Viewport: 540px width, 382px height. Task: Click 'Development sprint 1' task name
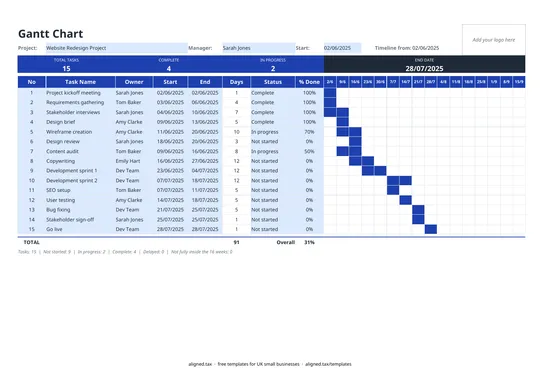coord(72,171)
